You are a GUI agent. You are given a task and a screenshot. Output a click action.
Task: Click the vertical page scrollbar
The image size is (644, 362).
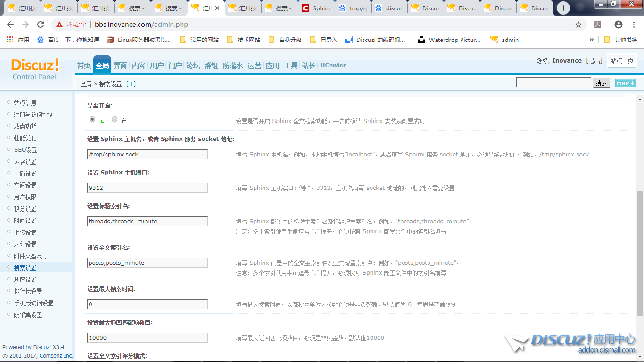(x=639, y=254)
